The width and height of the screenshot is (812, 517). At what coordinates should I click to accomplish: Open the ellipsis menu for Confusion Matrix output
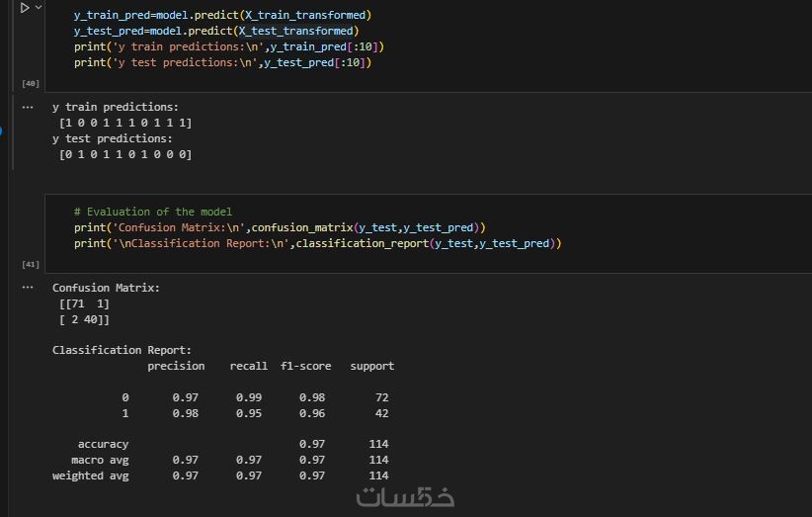point(28,288)
